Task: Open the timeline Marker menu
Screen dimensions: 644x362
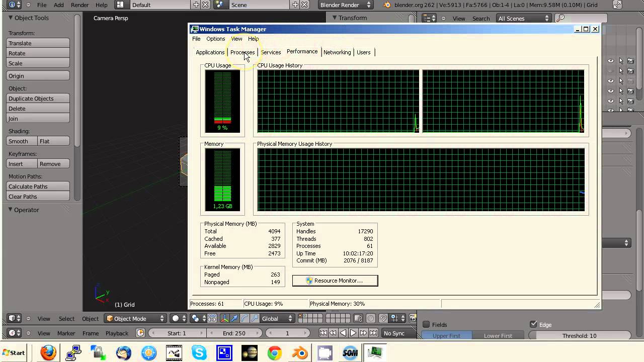Action: coord(66,333)
